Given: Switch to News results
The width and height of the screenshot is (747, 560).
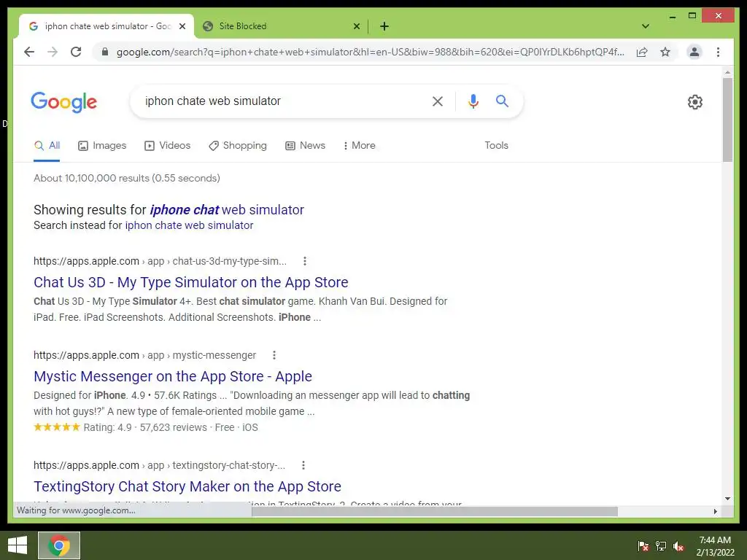Looking at the screenshot, I should (x=306, y=146).
